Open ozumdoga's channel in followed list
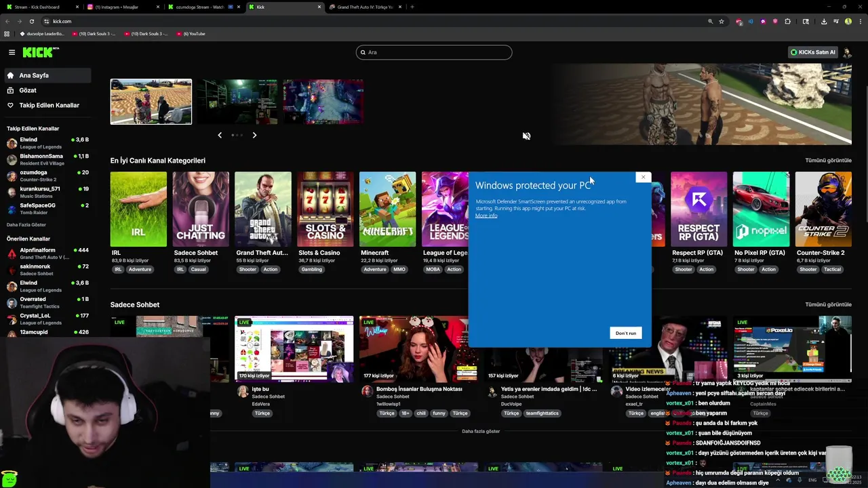Screen dimensions: 868x488 pyautogui.click(x=47, y=176)
